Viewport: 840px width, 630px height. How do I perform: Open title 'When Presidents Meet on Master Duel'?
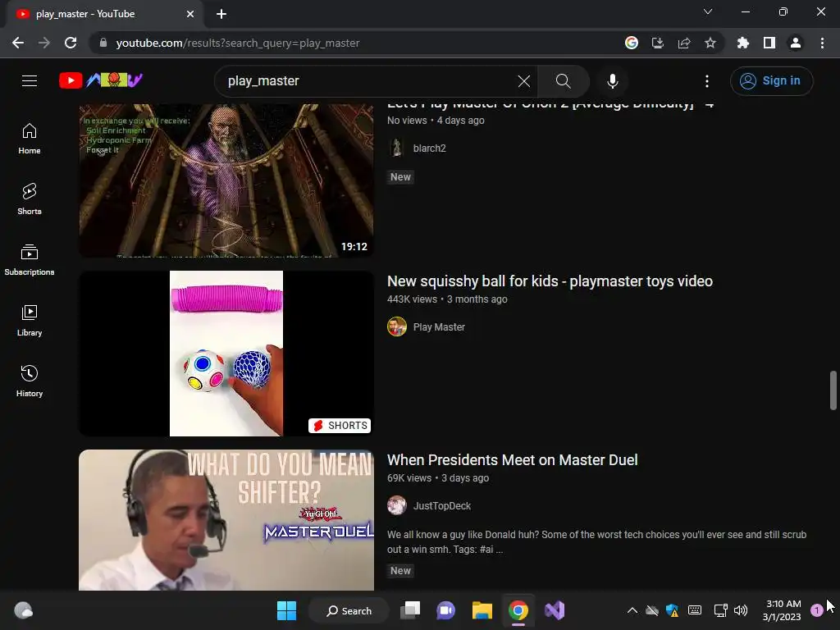click(x=512, y=460)
